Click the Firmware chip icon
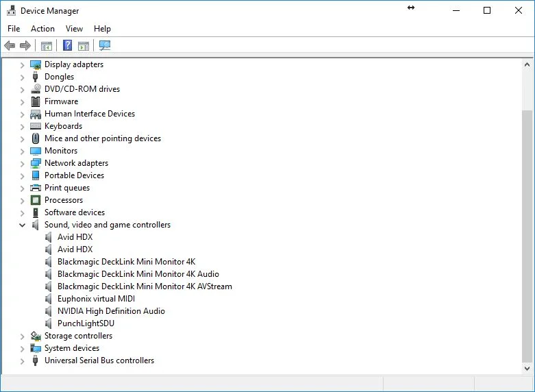The image size is (535, 392). tap(36, 101)
